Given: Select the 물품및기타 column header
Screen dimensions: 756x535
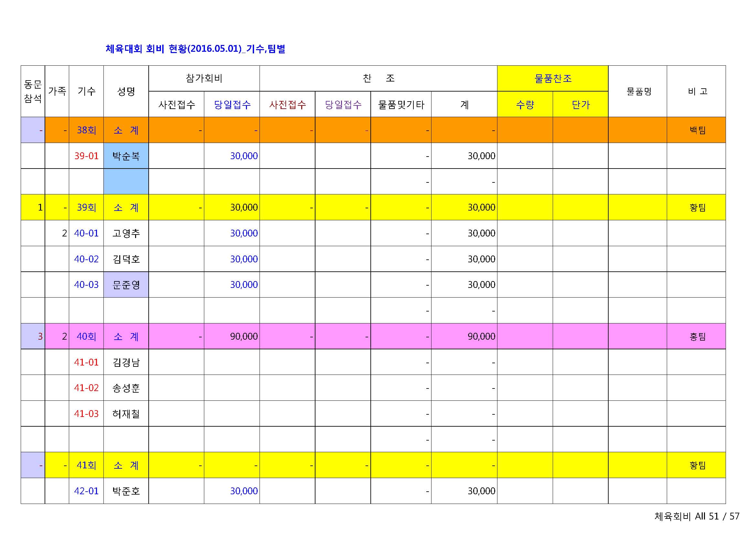Looking at the screenshot, I should click(401, 104).
